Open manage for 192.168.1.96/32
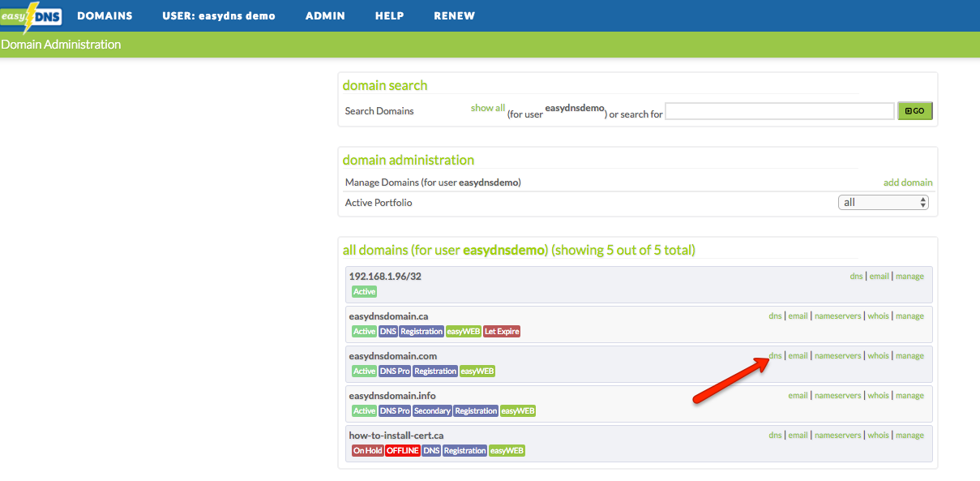Screen dimensions: 980x481 [909, 277]
